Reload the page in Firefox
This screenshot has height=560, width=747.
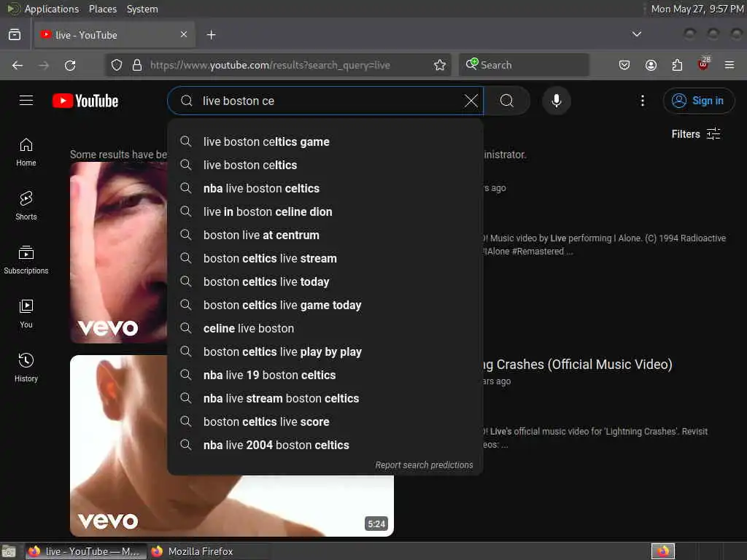(x=70, y=65)
